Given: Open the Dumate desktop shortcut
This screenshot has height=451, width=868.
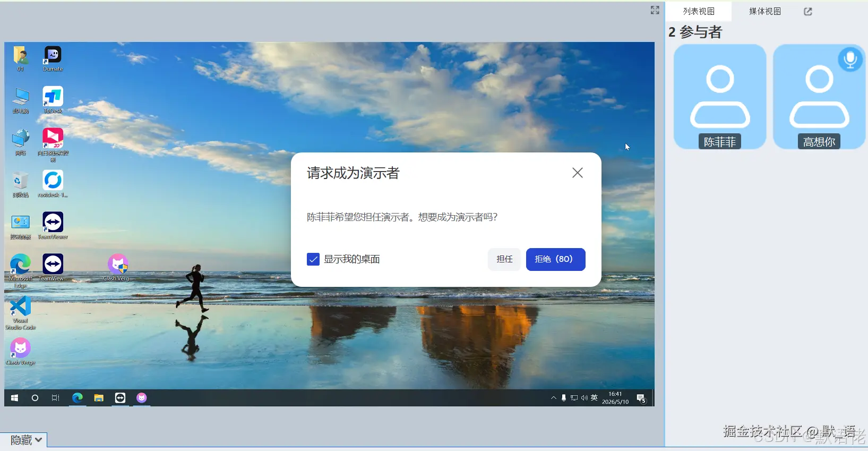Looking at the screenshot, I should click(x=53, y=59).
